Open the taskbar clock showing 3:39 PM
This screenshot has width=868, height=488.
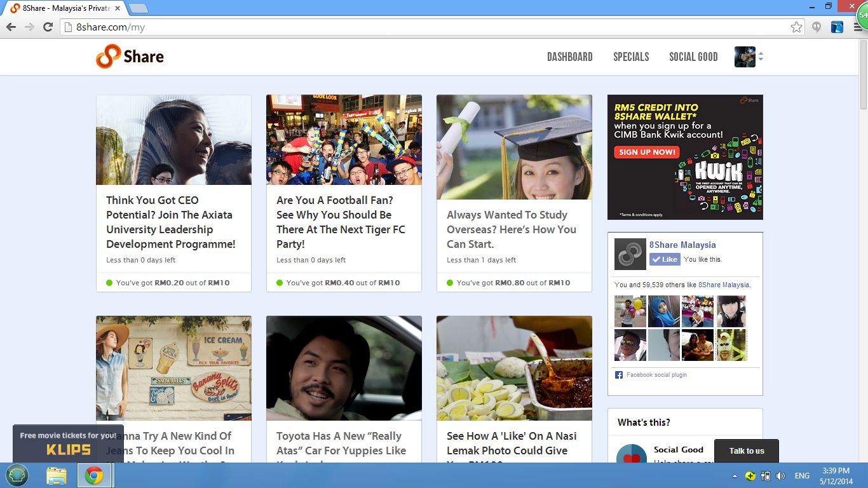[835, 476]
